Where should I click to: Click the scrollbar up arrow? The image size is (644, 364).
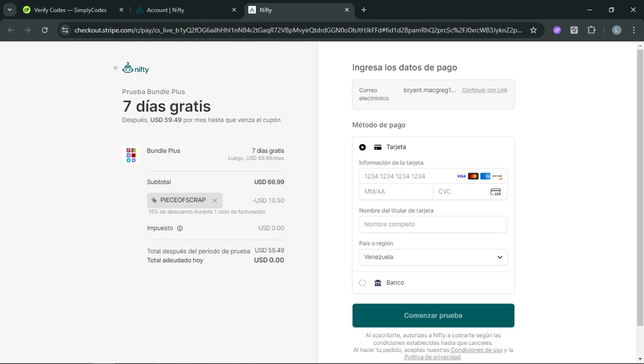click(640, 46)
